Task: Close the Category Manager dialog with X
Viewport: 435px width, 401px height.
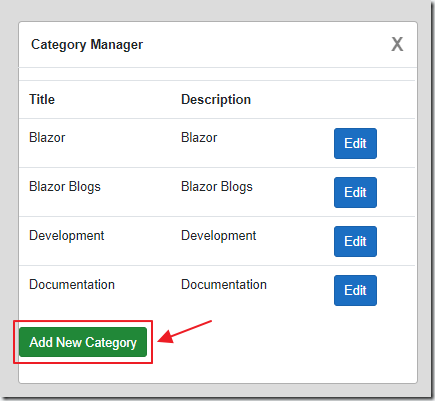Action: pyautogui.click(x=397, y=44)
